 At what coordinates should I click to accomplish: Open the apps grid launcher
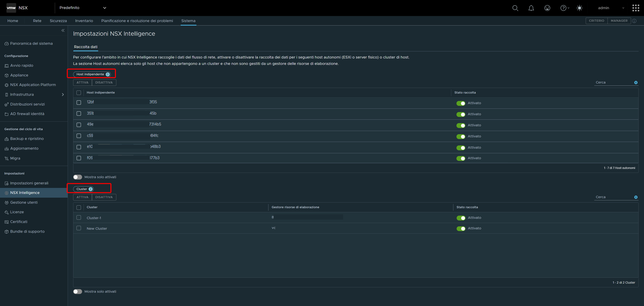tap(636, 8)
